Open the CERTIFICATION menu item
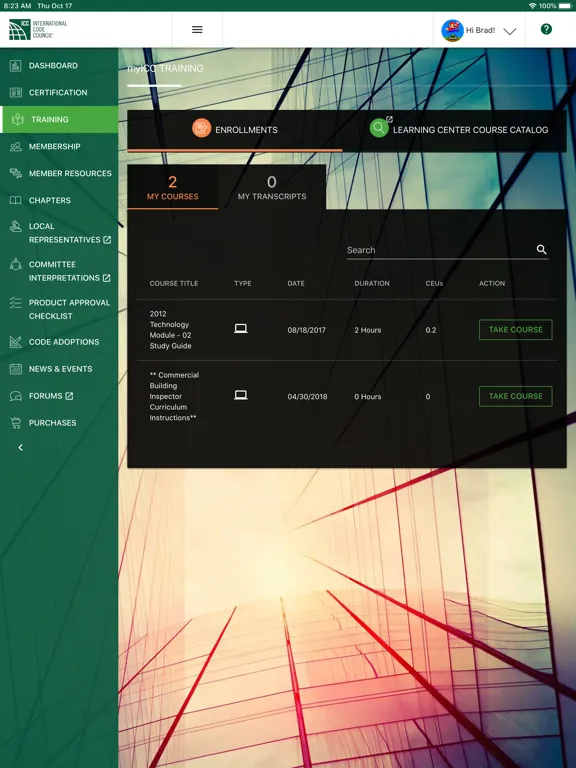This screenshot has height=768, width=576. click(x=59, y=93)
